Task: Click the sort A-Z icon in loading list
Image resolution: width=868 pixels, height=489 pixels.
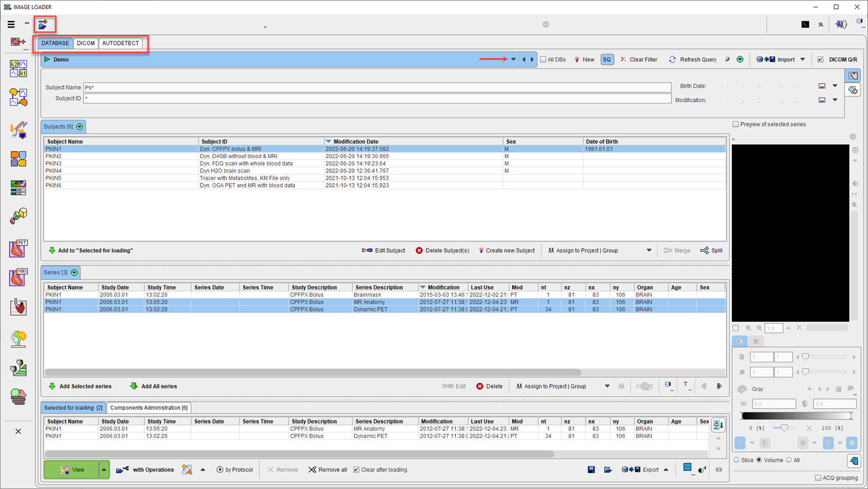Action: [718, 425]
